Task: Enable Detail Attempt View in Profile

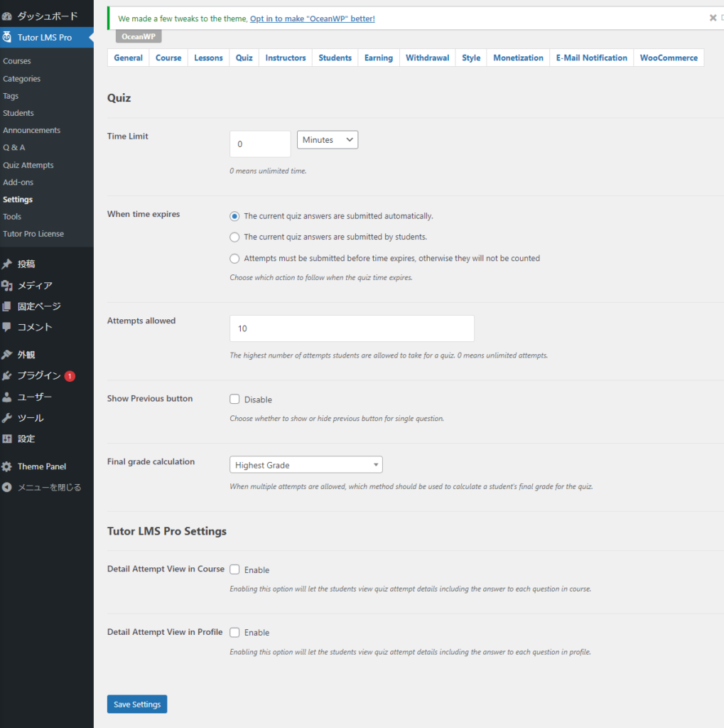Action: pyautogui.click(x=234, y=632)
